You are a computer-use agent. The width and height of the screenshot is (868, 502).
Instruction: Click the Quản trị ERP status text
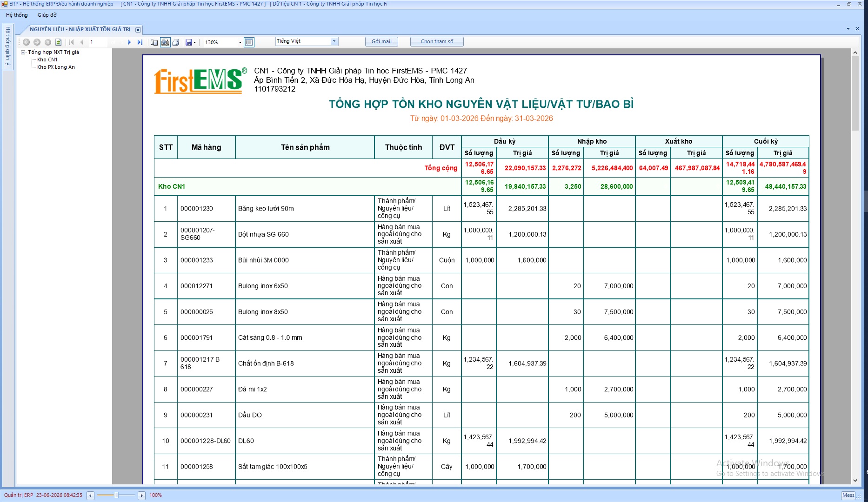[x=19, y=495]
